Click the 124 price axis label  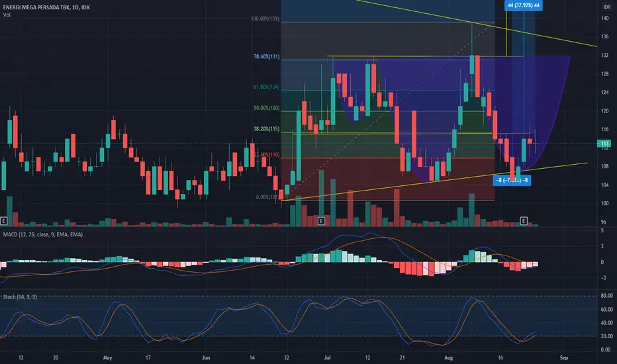coord(605,93)
